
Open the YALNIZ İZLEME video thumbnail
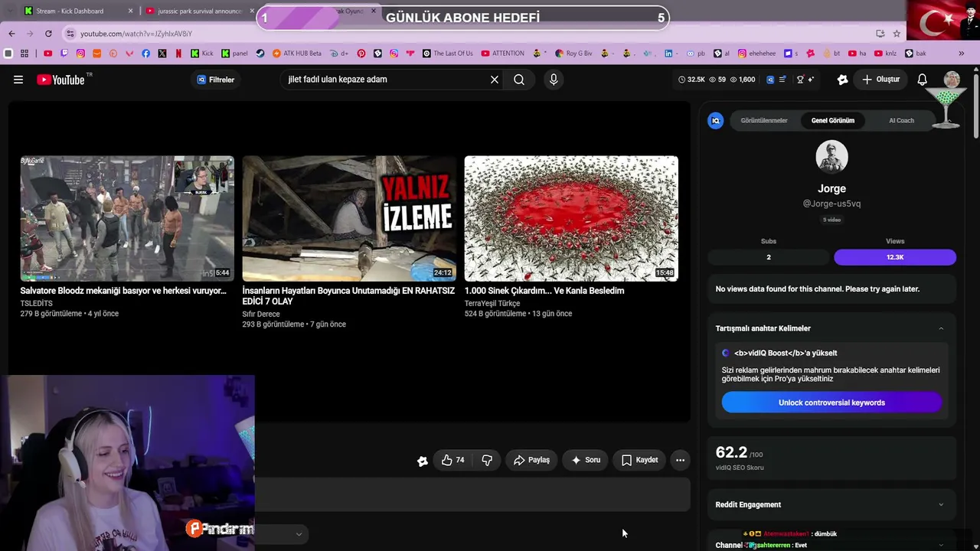click(349, 219)
